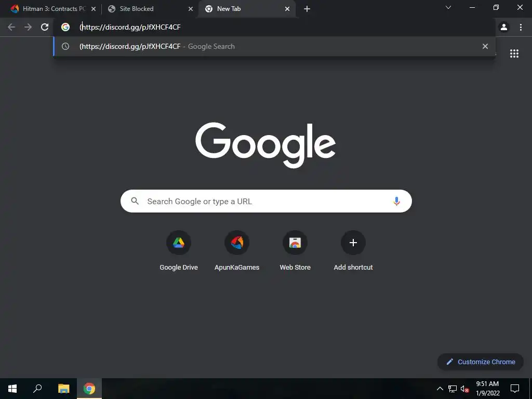Open the ApunKaGames shortcut
This screenshot has height=399, width=532.
pos(237,251)
